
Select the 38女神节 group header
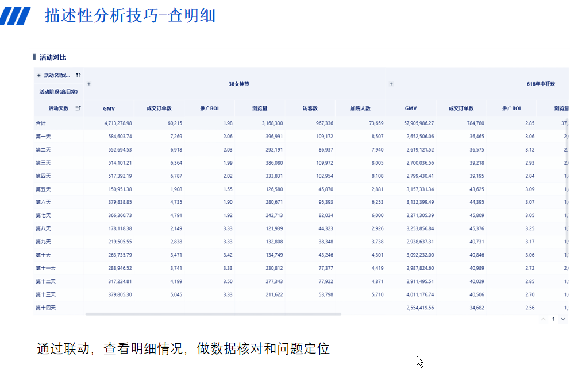[x=239, y=84]
